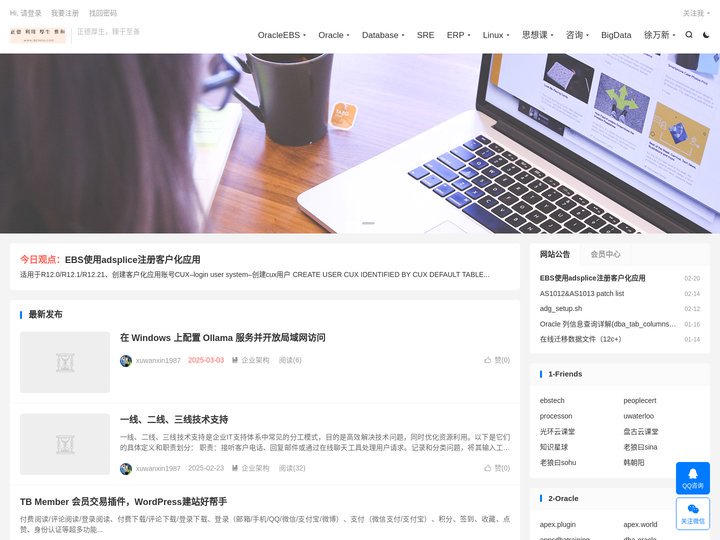
Task: Open TB Member 会员交易插件 article
Action: 123,501
